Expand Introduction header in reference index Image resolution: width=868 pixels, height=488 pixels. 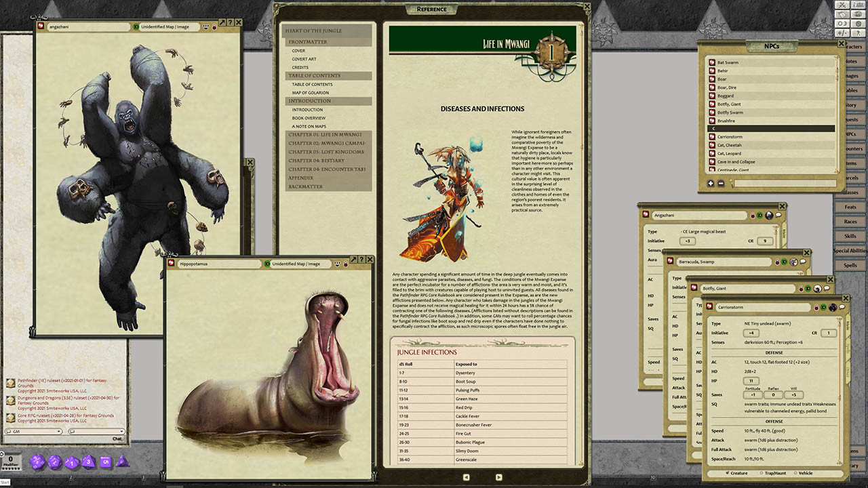click(x=327, y=101)
